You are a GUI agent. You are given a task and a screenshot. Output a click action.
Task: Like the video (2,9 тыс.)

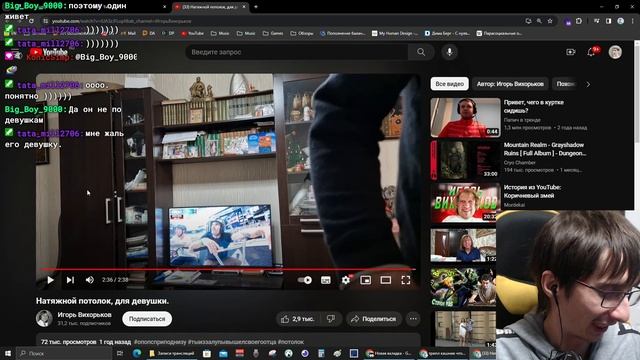pos(298,319)
